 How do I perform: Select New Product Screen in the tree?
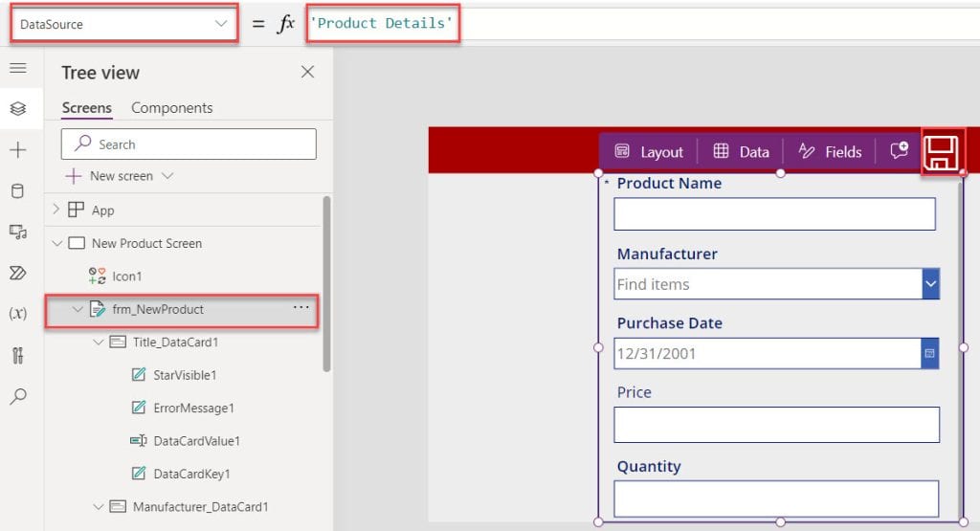146,243
